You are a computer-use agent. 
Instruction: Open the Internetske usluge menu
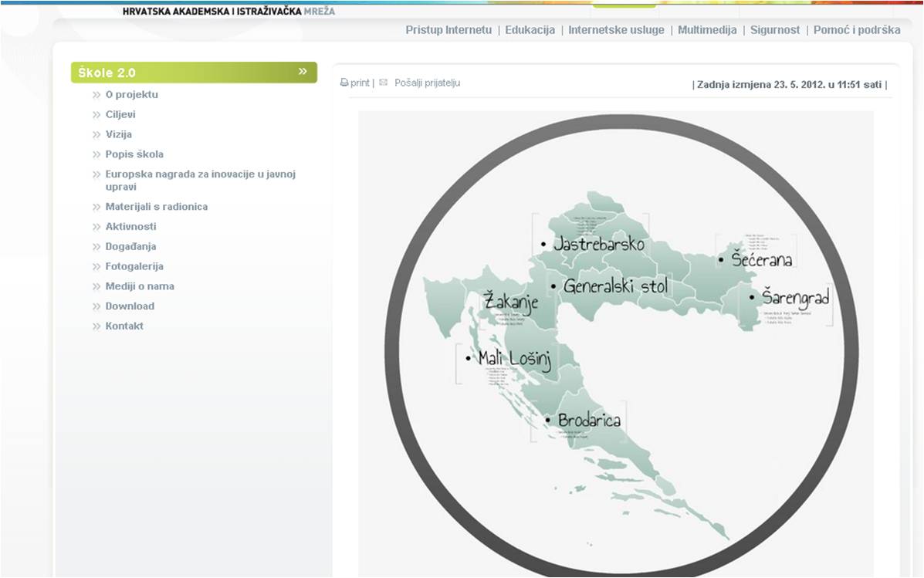(x=616, y=30)
